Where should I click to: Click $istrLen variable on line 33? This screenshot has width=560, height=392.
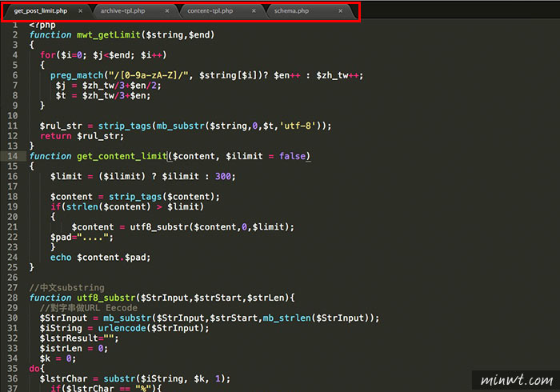(x=61, y=348)
